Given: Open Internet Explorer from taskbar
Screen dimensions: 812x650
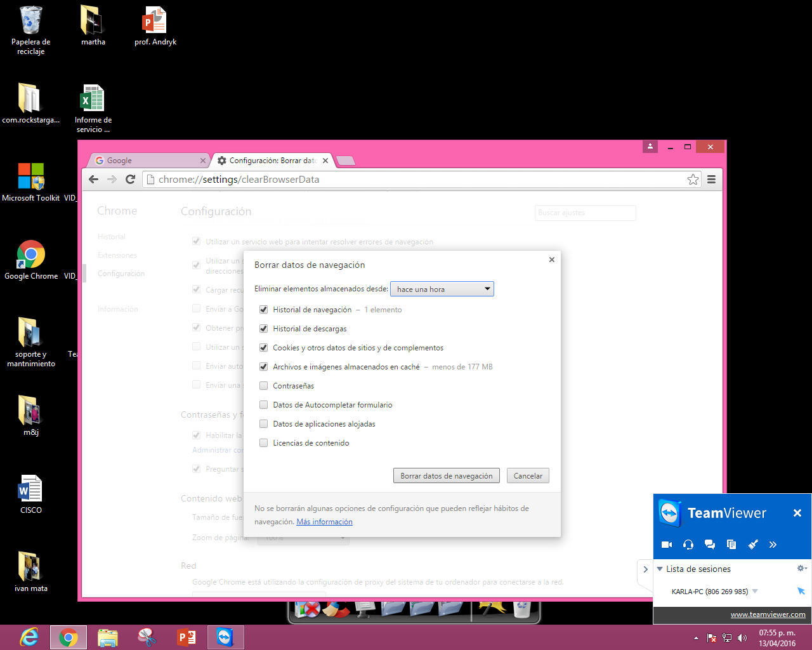Looking at the screenshot, I should point(29,637).
